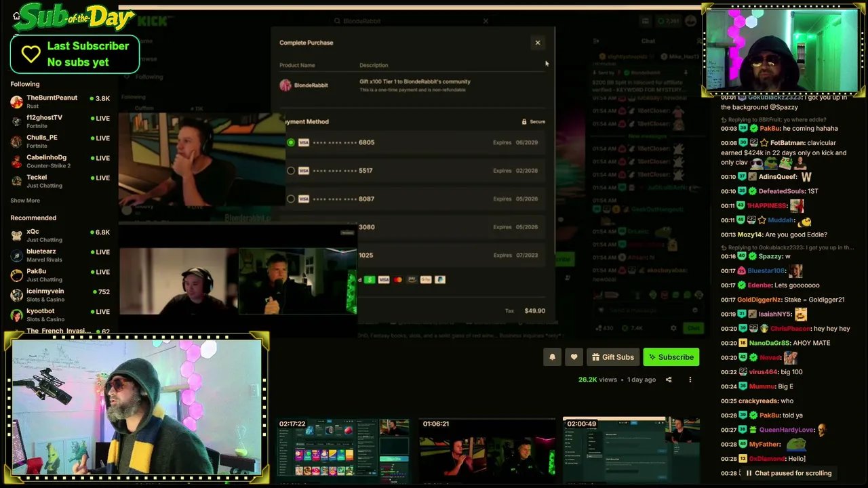This screenshot has width=868, height=488.
Task: Click the 6805 card's expiry date 06/2029
Action: click(526, 142)
